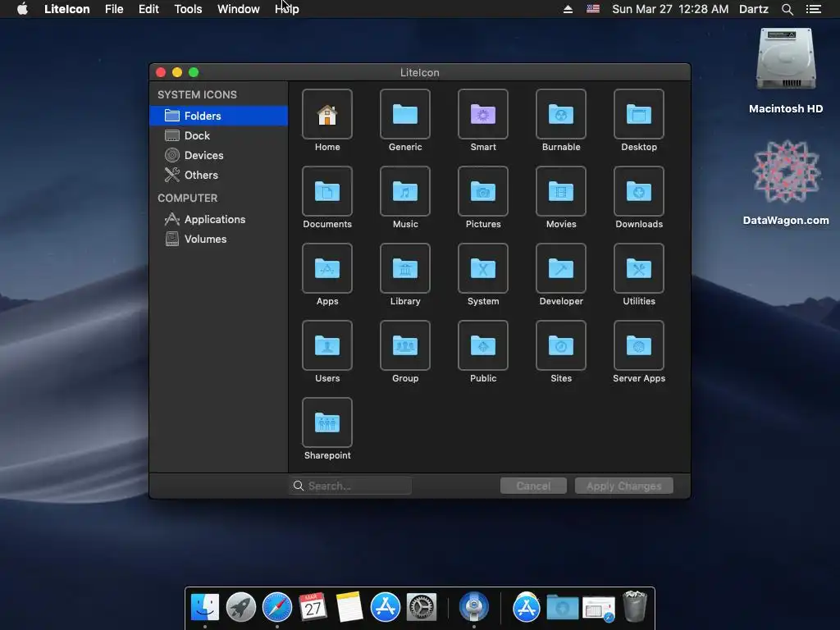This screenshot has height=630, width=840.
Task: Select the Sharepoint folder icon
Action: (326, 422)
